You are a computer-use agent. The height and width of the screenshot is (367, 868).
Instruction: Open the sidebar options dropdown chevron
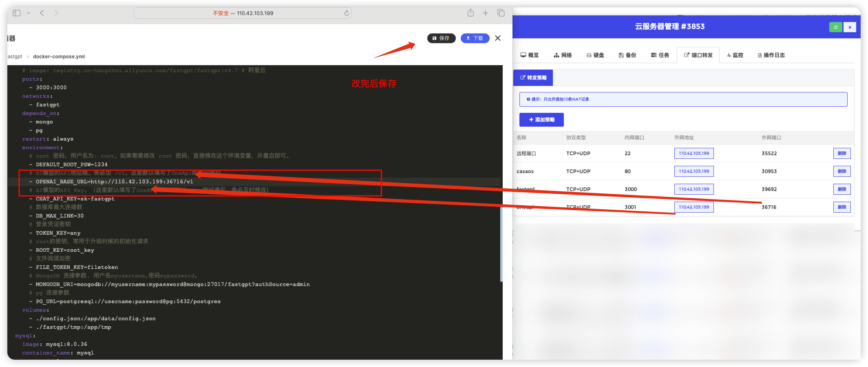pos(29,13)
